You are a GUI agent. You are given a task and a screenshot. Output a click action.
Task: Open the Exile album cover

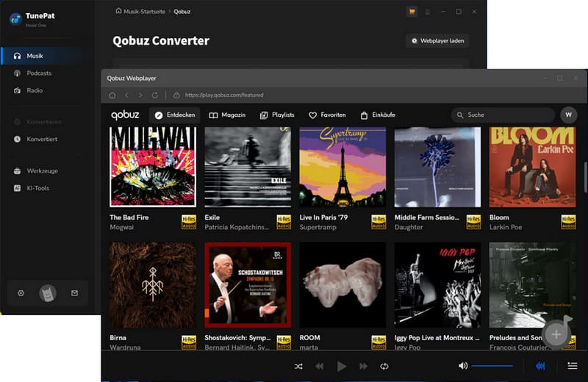pos(248,167)
